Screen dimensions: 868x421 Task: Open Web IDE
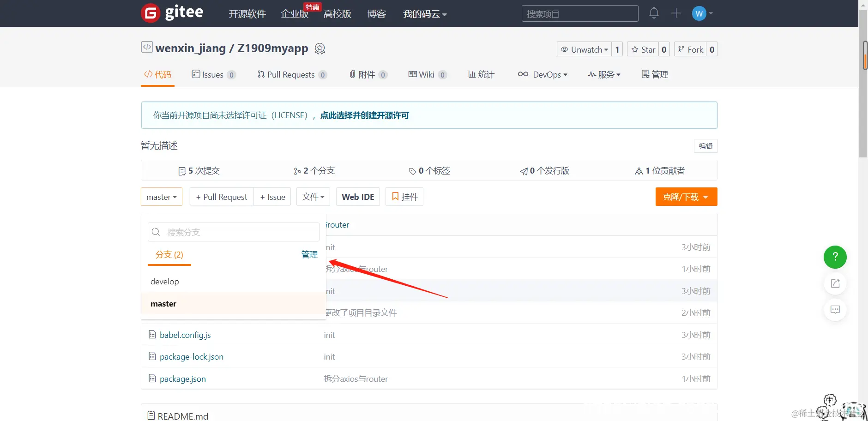(x=358, y=197)
